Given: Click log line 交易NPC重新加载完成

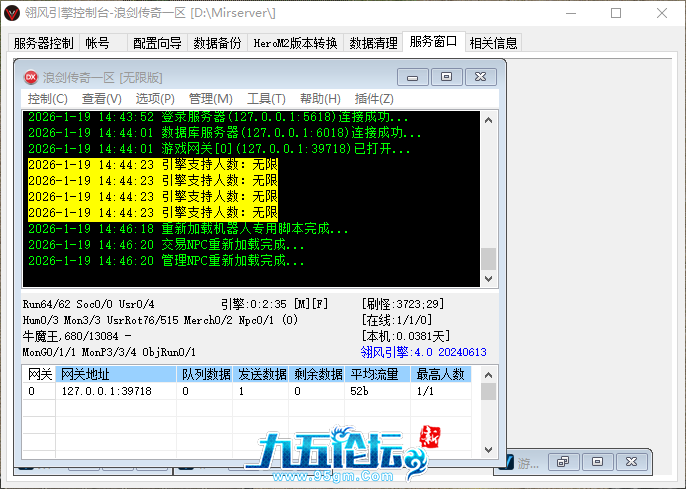Looking at the screenshot, I should pyautogui.click(x=166, y=244).
